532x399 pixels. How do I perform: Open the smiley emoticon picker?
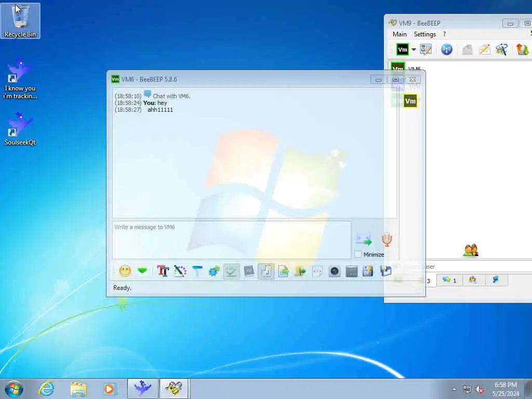pyautogui.click(x=125, y=271)
